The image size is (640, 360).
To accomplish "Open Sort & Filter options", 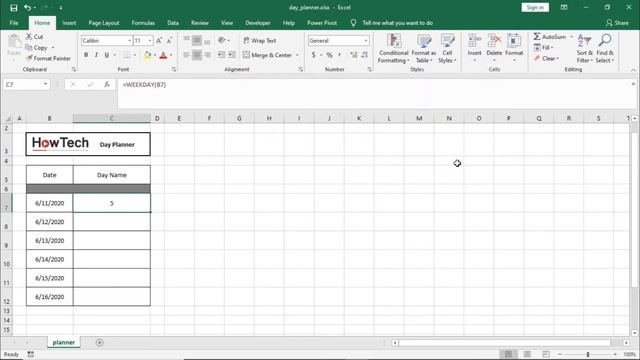I will pyautogui.click(x=584, y=49).
